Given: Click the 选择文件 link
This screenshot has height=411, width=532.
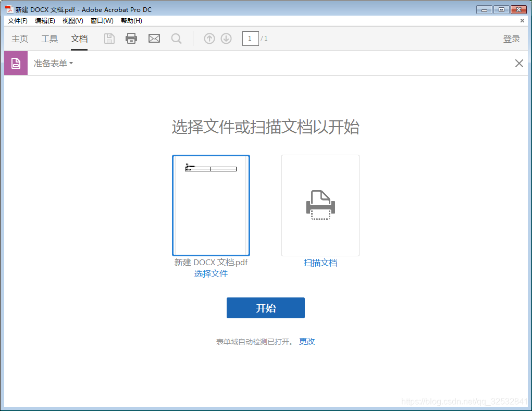Looking at the screenshot, I should tap(211, 273).
